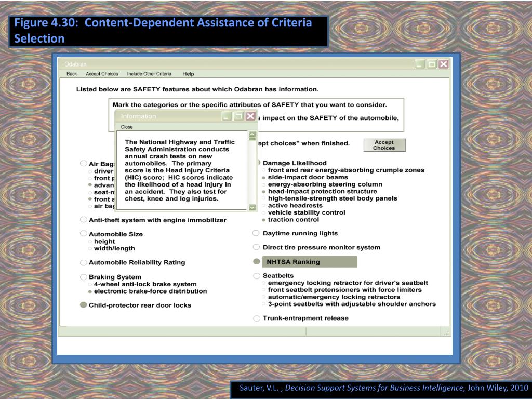Screen dimensions: 532x399
Task: Select the Air Bags category radio
Action: click(x=84, y=164)
